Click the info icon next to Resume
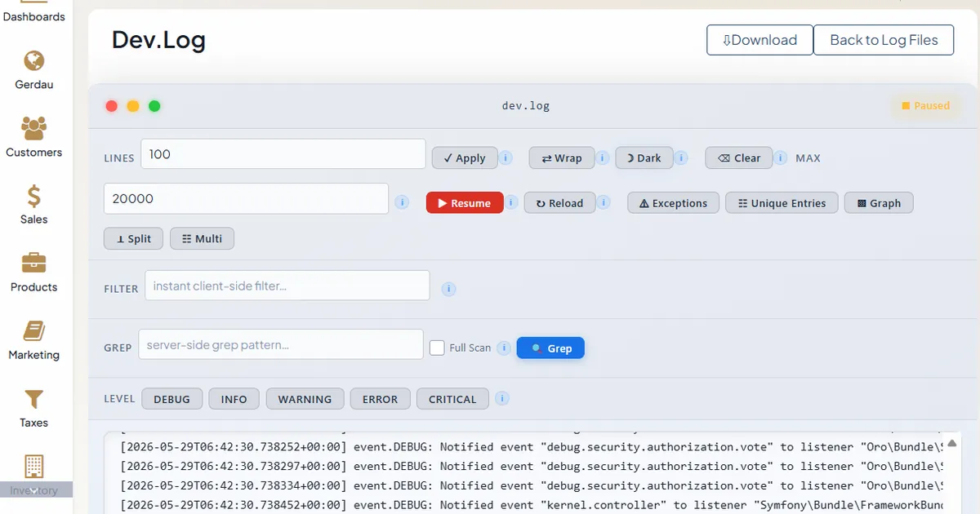Screen dimensions: 980x514 pyautogui.click(x=512, y=202)
